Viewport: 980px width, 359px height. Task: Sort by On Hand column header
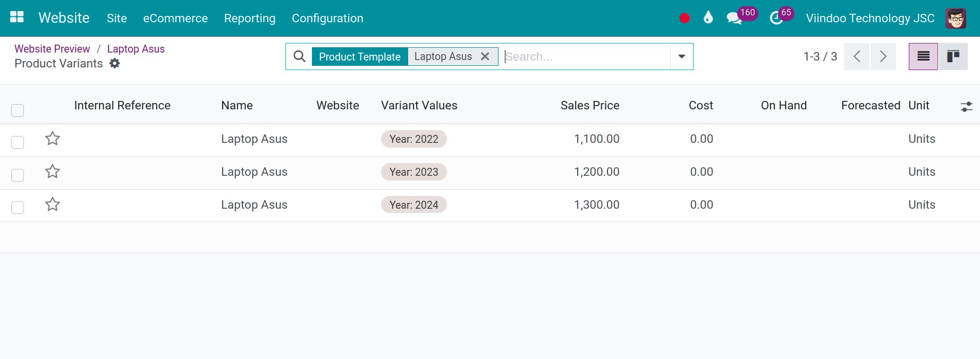click(784, 105)
